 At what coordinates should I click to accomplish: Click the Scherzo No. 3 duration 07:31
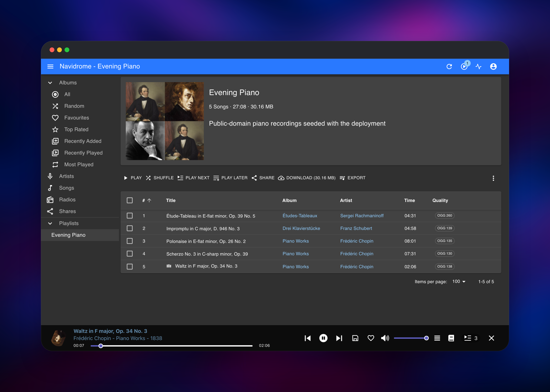[x=410, y=254]
